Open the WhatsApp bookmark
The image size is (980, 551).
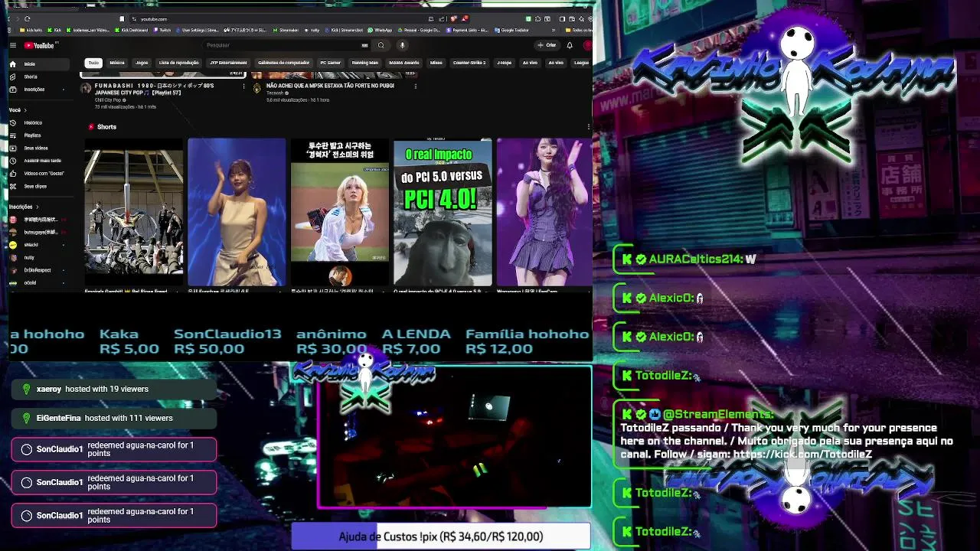380,30
